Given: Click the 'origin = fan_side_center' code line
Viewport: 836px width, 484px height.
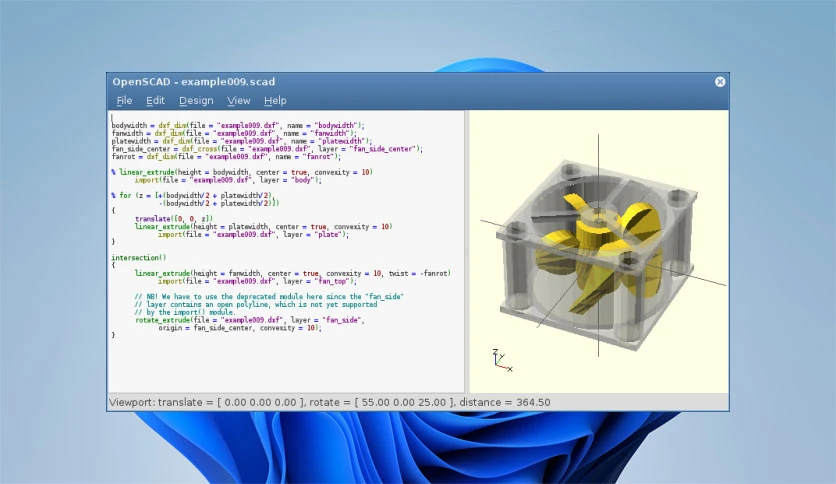Looking at the screenshot, I should pos(240,328).
